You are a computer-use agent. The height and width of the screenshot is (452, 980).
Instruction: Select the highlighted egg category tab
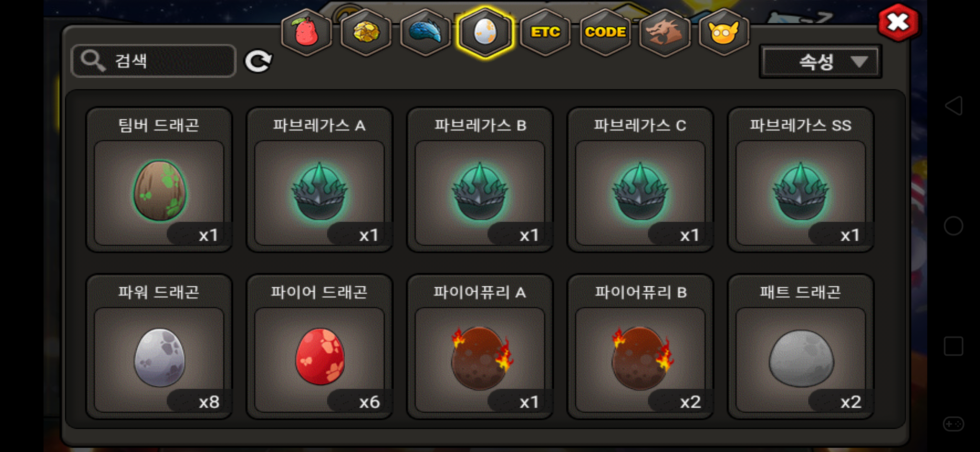tap(485, 32)
